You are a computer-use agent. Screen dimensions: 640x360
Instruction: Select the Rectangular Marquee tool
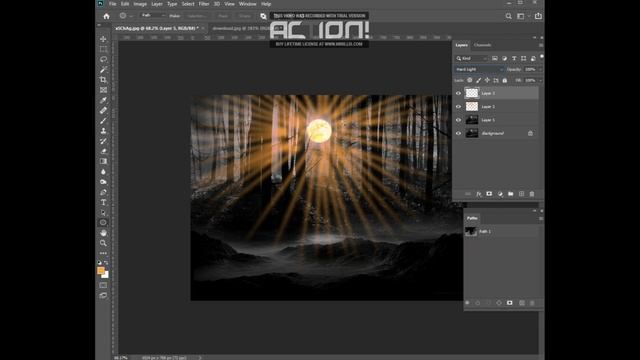(x=103, y=49)
